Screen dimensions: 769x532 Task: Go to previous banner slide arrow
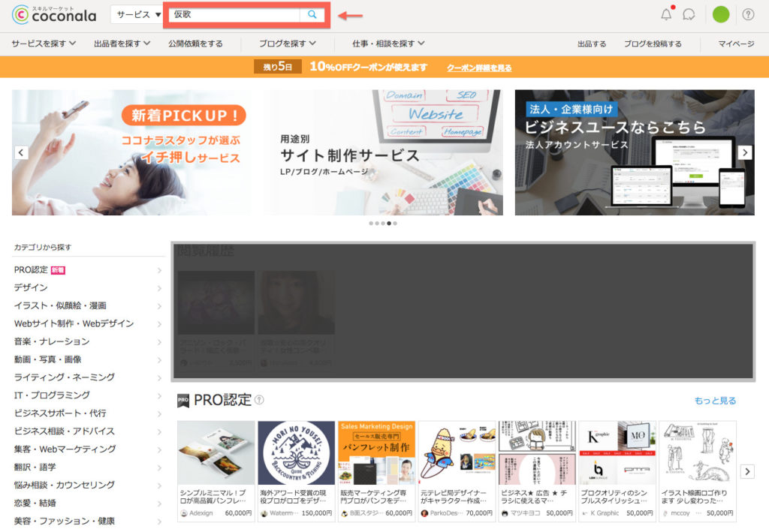[21, 152]
